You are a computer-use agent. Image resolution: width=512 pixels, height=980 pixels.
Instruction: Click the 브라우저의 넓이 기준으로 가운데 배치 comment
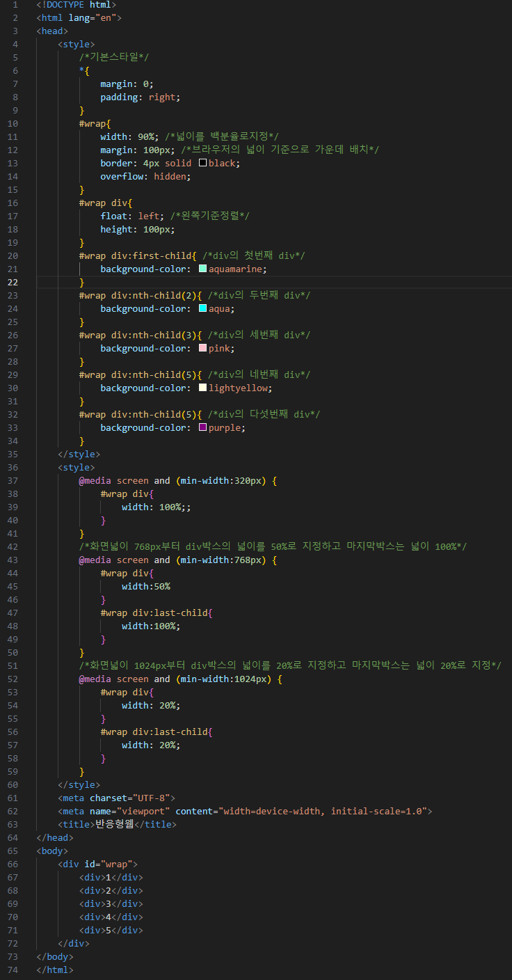pos(280,150)
